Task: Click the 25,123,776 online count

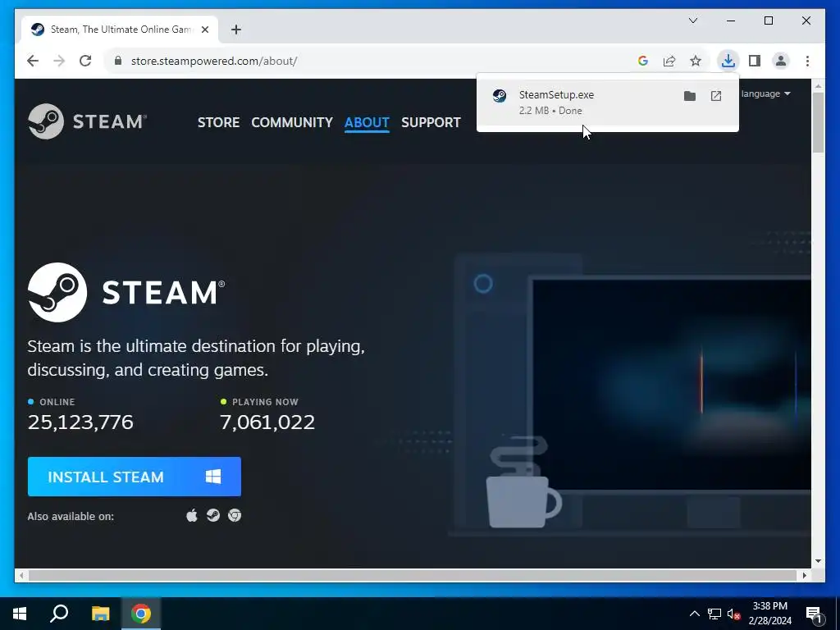Action: point(80,422)
